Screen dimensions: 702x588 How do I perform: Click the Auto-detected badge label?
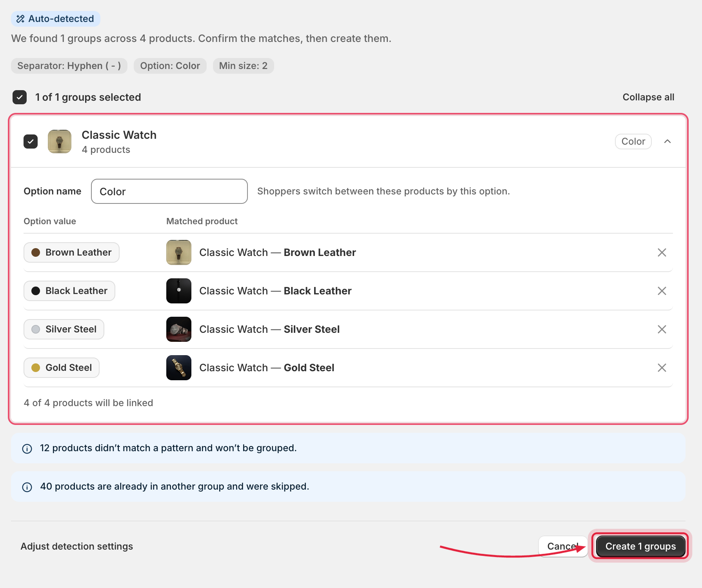tap(61, 19)
